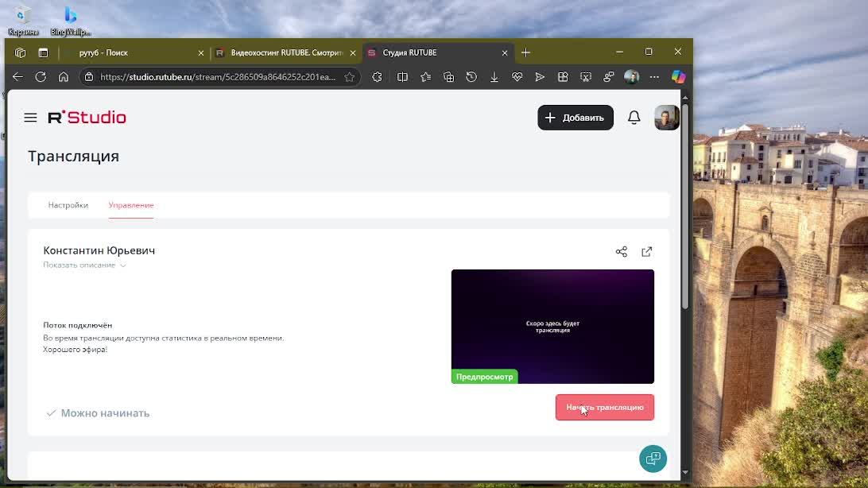Viewport: 868px width, 488px height.
Task: Open the workspaces icon in tab bar
Action: pos(21,52)
